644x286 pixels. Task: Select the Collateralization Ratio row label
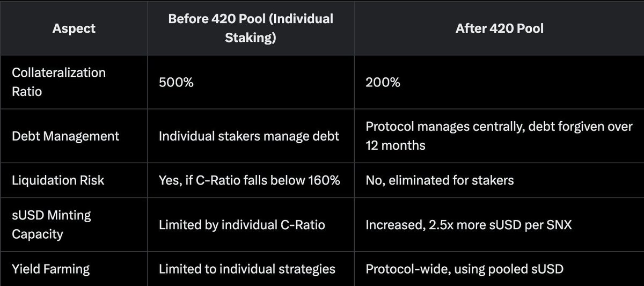58,82
